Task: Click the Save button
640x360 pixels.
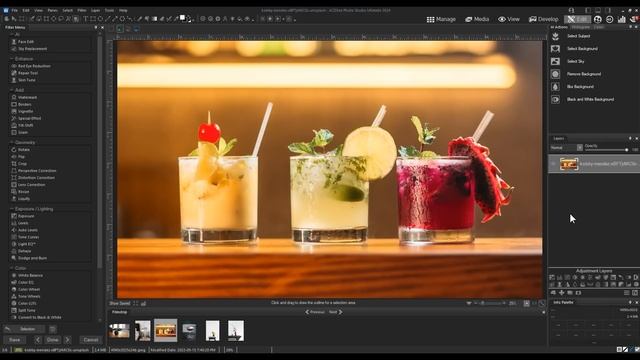Action: point(14,340)
